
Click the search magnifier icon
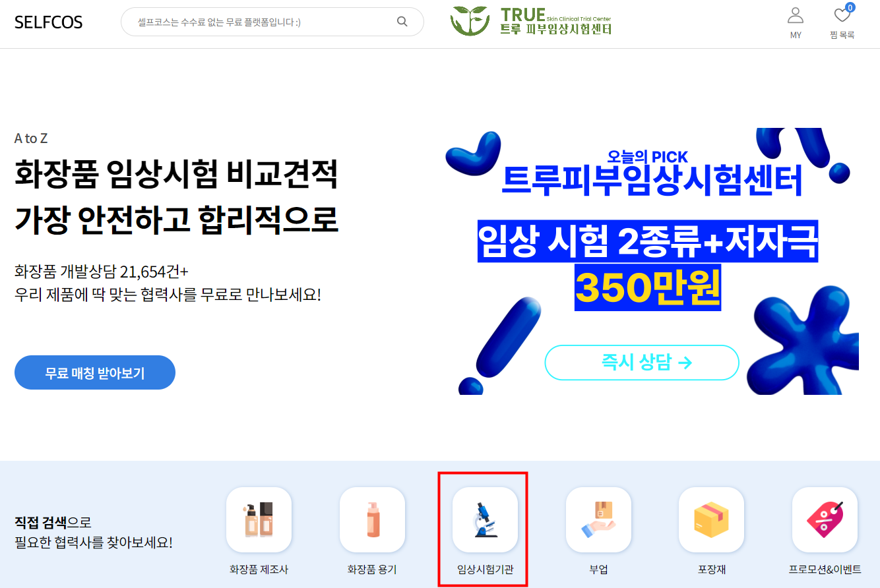coord(402,22)
